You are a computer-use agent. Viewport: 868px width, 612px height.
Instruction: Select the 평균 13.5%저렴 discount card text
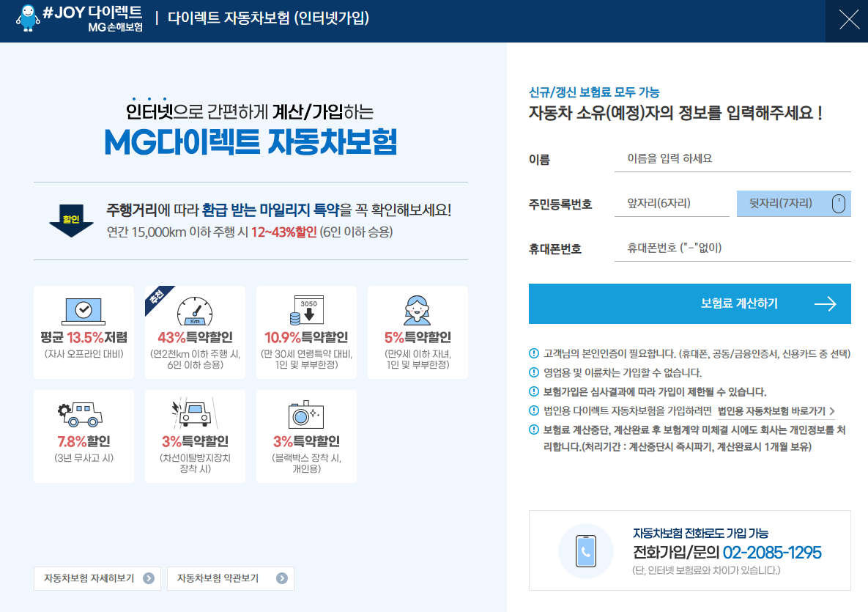tap(84, 337)
